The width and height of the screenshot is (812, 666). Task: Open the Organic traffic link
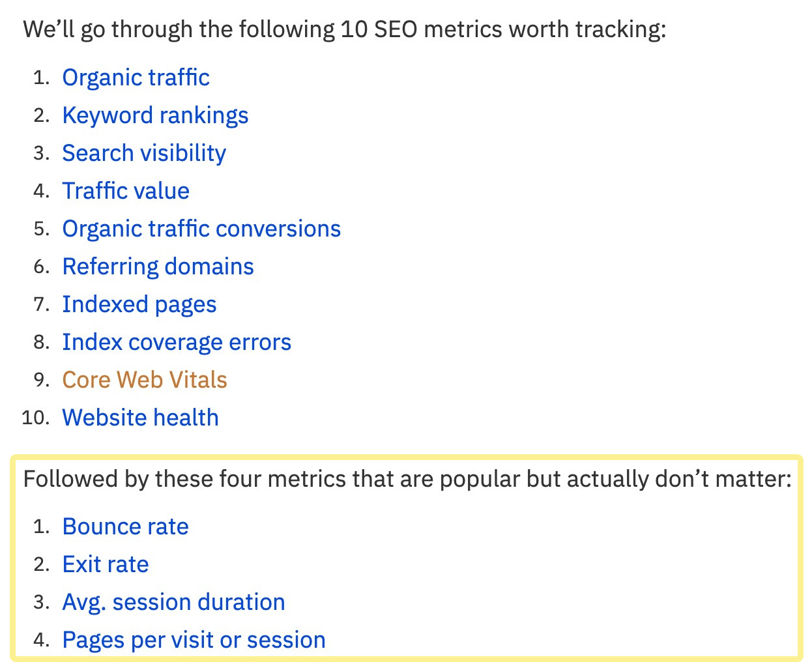pos(136,78)
